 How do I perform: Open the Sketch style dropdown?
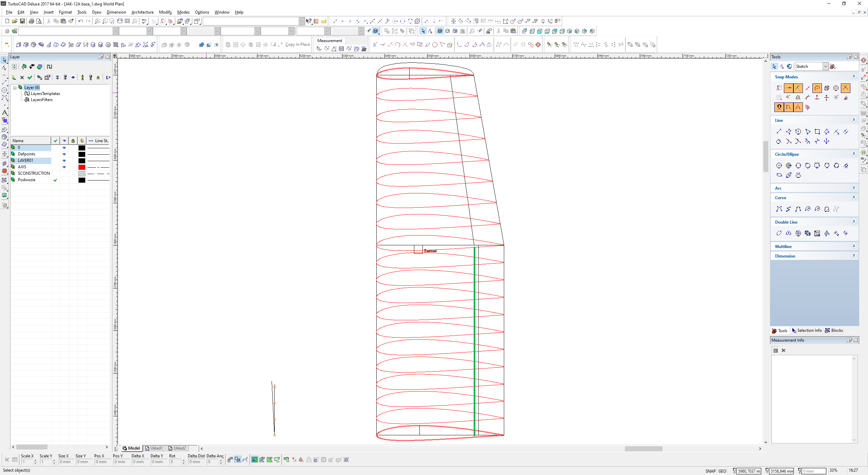pos(826,66)
